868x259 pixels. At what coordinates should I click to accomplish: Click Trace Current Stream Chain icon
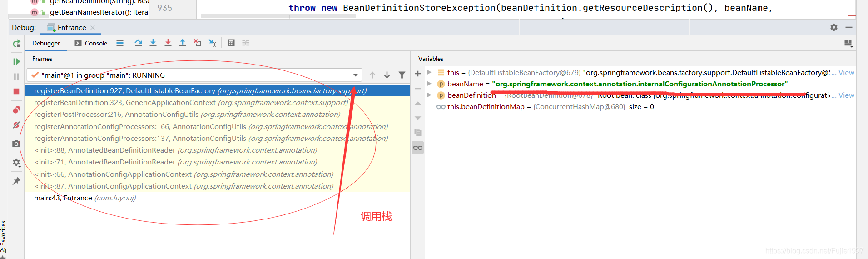(246, 43)
